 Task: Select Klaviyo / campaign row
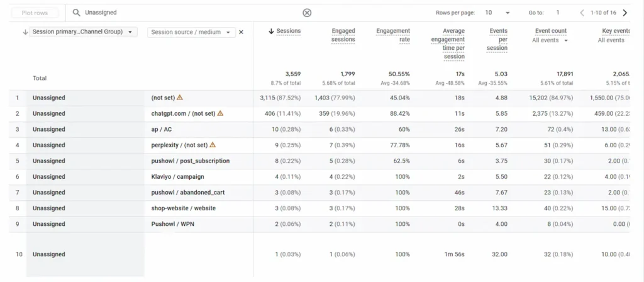click(x=319, y=176)
